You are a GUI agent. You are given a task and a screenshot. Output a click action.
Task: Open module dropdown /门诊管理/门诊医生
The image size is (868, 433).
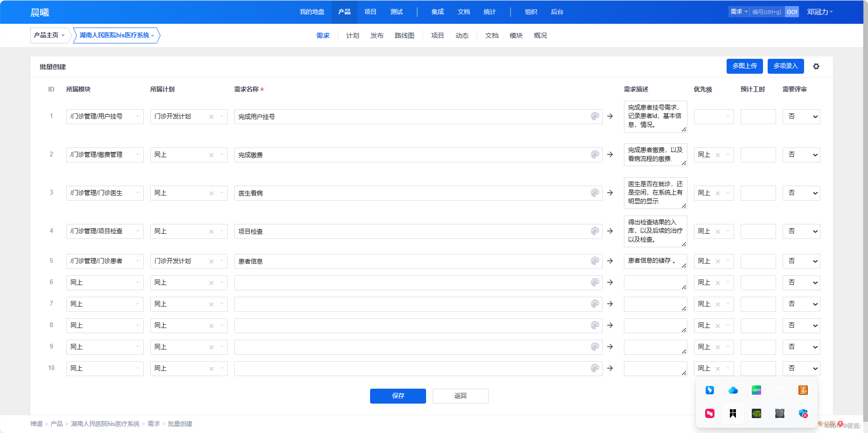click(105, 193)
